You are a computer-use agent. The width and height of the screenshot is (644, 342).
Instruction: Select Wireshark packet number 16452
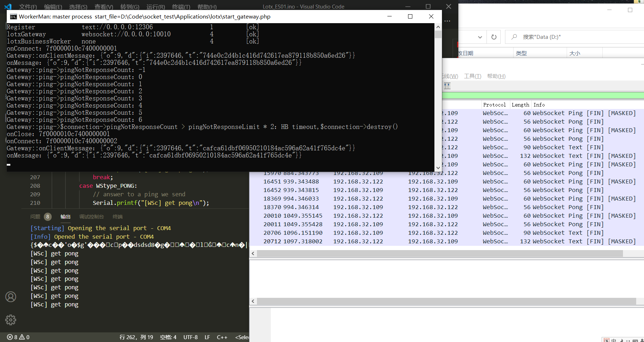[x=447, y=190]
